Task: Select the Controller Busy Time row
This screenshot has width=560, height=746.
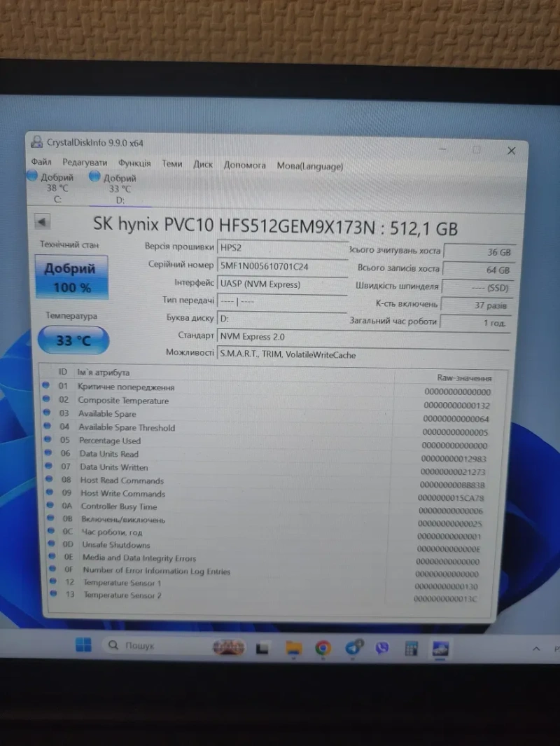Action: tap(266, 508)
